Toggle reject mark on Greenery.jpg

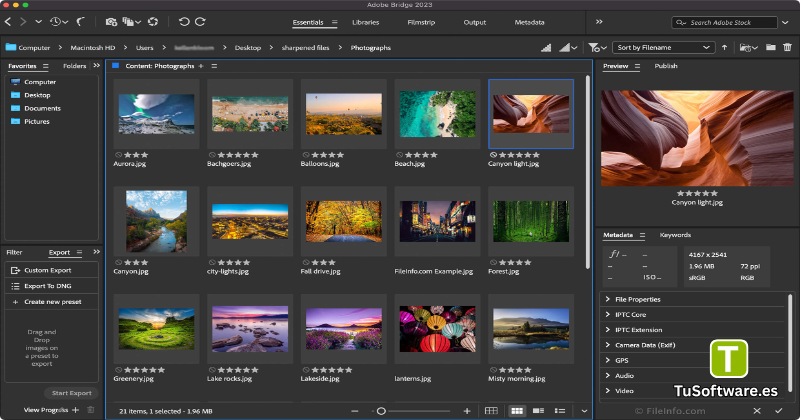click(118, 370)
